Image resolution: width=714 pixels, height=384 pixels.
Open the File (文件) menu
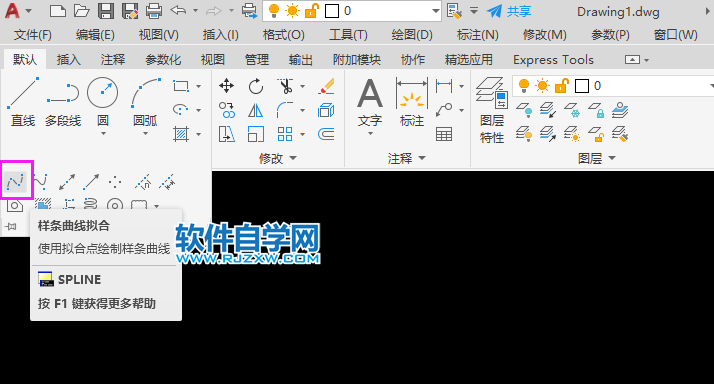click(x=33, y=35)
